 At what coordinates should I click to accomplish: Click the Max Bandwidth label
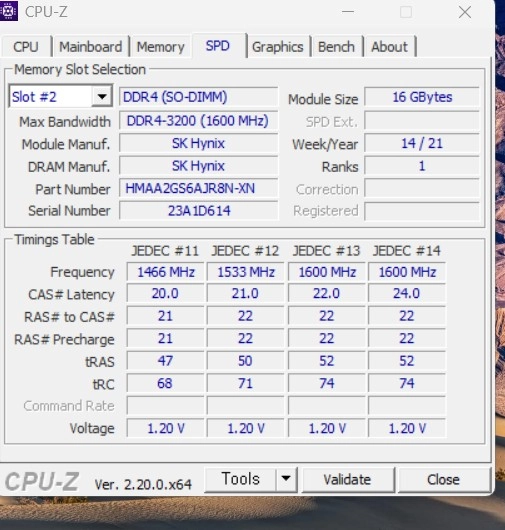pyautogui.click(x=65, y=122)
